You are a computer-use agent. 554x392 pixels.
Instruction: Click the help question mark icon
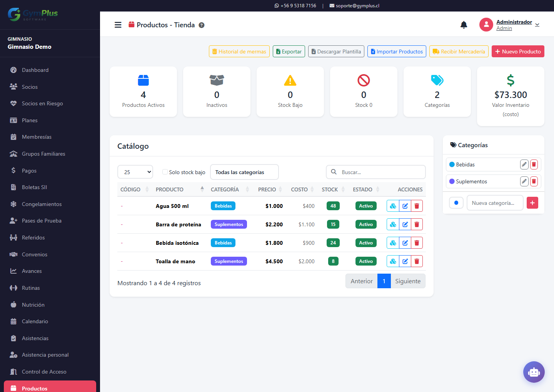[x=201, y=25]
